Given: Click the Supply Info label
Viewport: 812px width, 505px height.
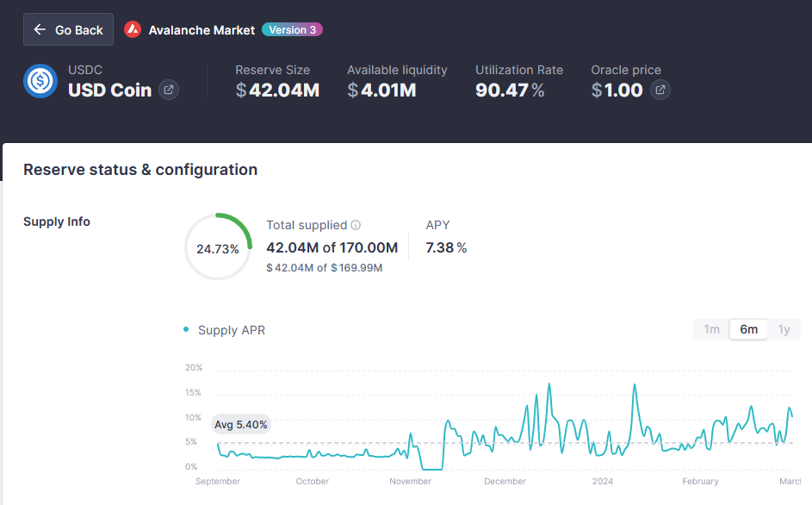Looking at the screenshot, I should [57, 222].
